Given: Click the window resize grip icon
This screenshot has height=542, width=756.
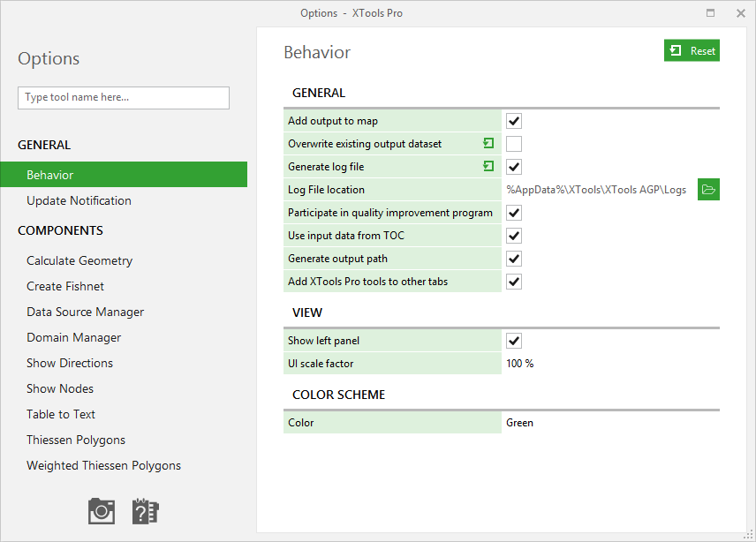Looking at the screenshot, I should 748,534.
